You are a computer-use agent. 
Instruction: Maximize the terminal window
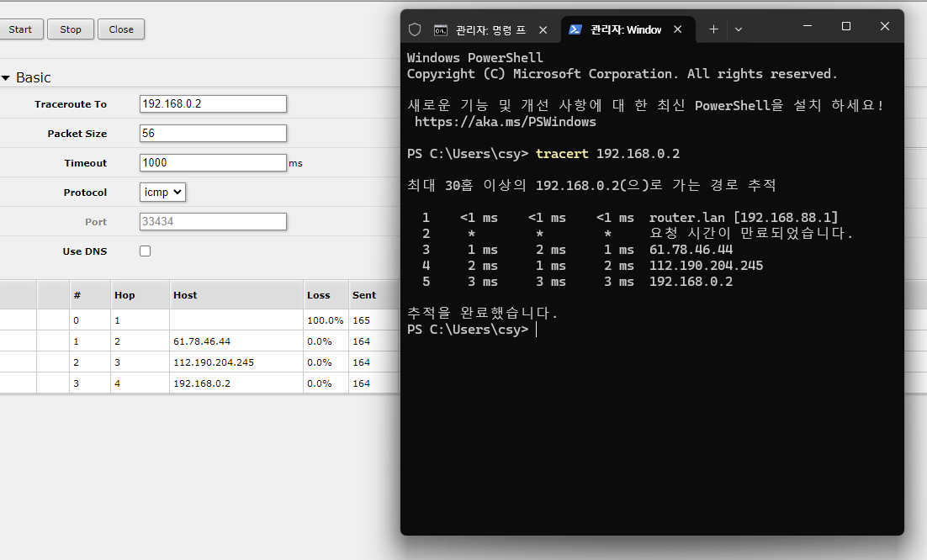point(846,26)
